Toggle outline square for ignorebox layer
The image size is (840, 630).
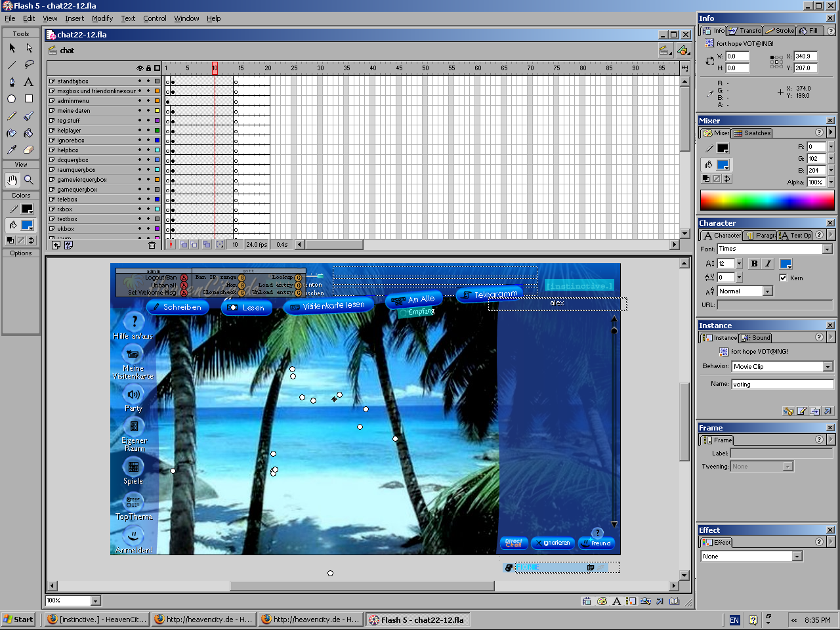157,140
